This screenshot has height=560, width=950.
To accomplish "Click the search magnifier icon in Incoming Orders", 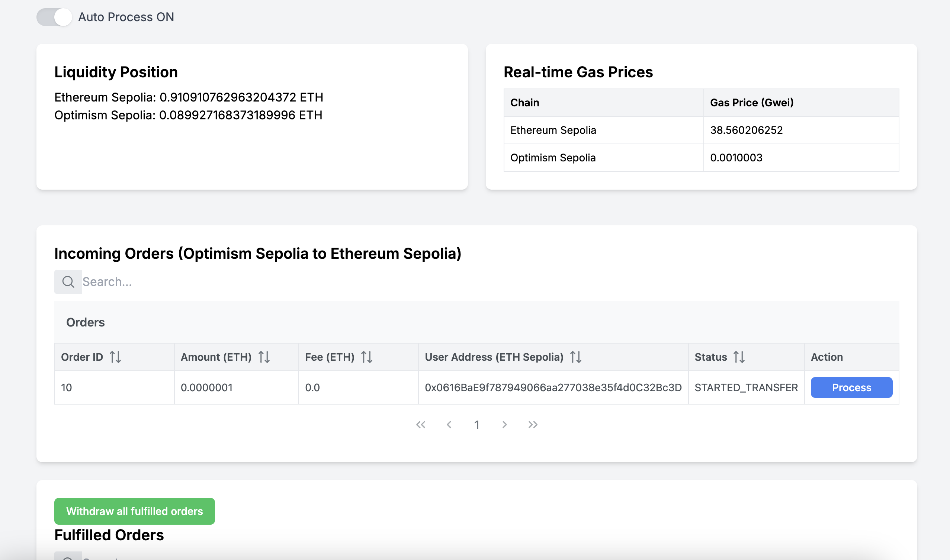I will (68, 281).
